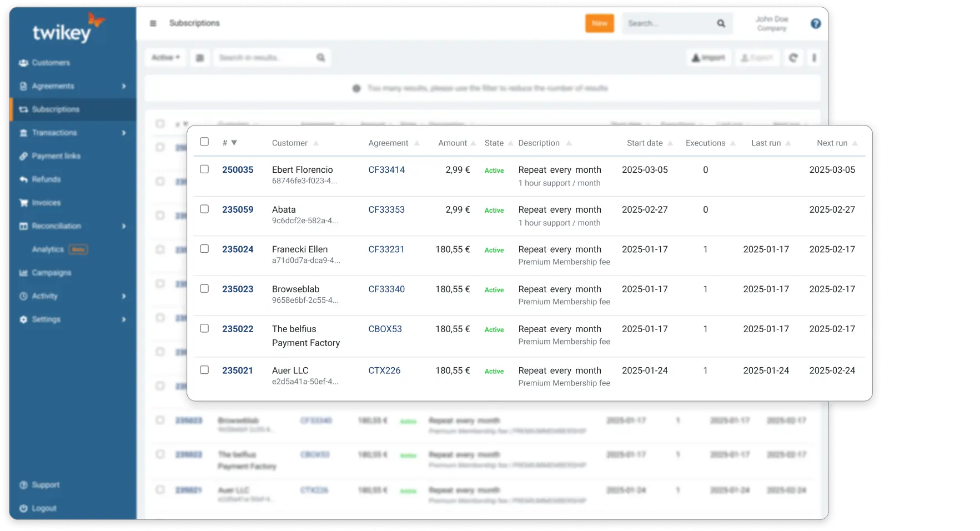Open the Active filter dropdown
The height and width of the screenshot is (531, 980).
tap(165, 58)
